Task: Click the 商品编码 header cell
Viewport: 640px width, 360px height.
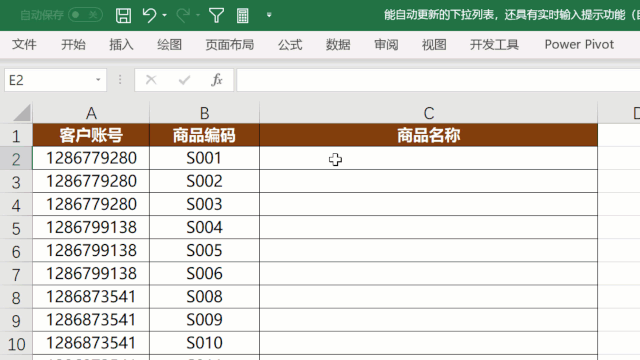Action: pos(204,135)
